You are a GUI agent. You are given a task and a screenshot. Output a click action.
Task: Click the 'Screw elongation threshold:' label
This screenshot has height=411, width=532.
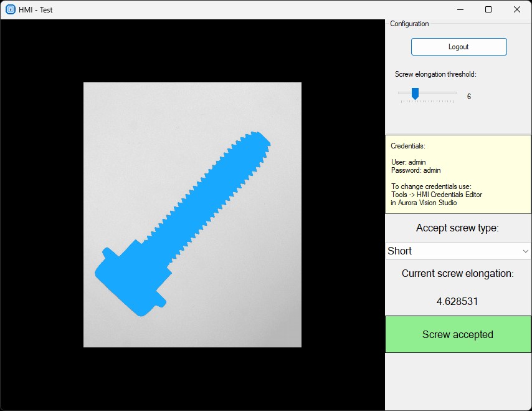435,74
